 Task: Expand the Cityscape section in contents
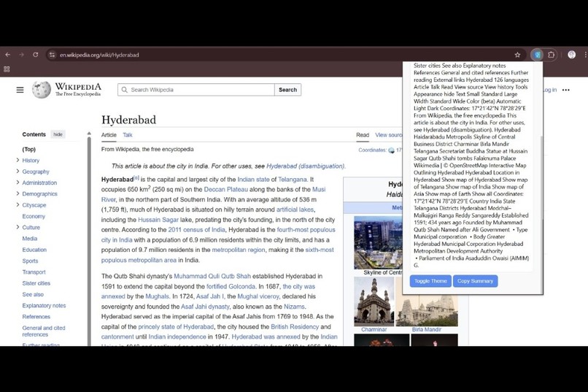click(x=18, y=205)
